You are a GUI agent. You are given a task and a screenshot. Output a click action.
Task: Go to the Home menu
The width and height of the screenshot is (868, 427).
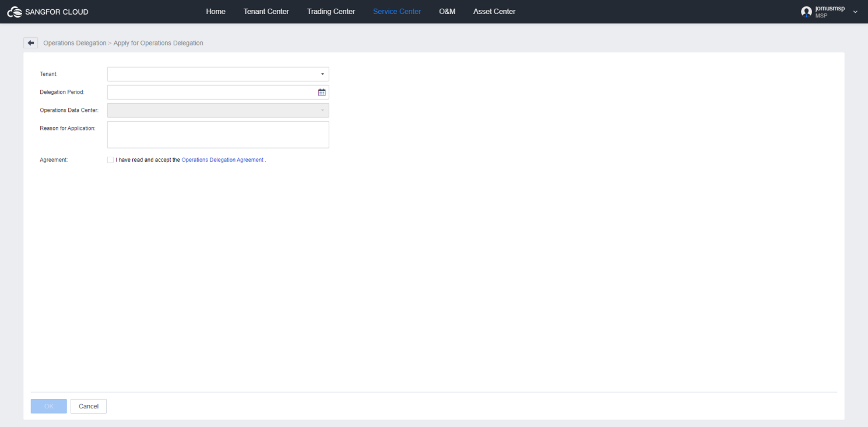[x=216, y=12]
